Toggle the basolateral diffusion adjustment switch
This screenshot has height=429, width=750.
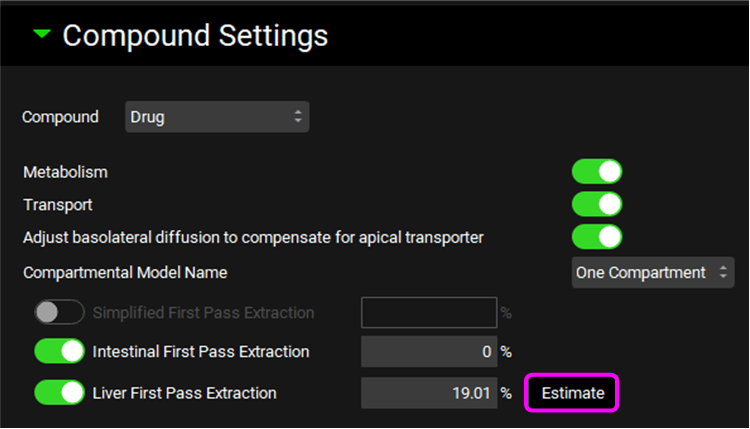pos(597,237)
